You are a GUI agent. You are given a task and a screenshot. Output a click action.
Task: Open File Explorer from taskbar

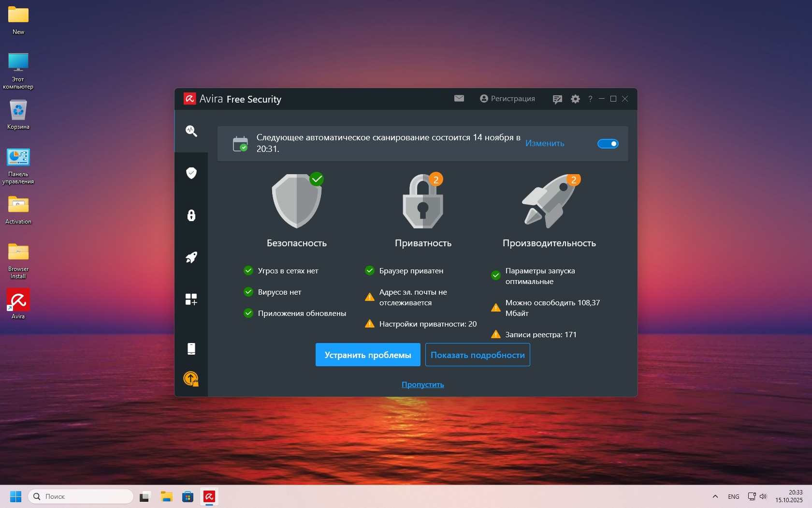pyautogui.click(x=166, y=496)
